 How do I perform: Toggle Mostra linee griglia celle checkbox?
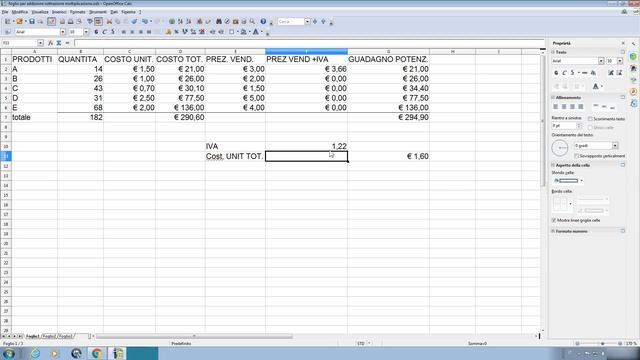[554, 220]
